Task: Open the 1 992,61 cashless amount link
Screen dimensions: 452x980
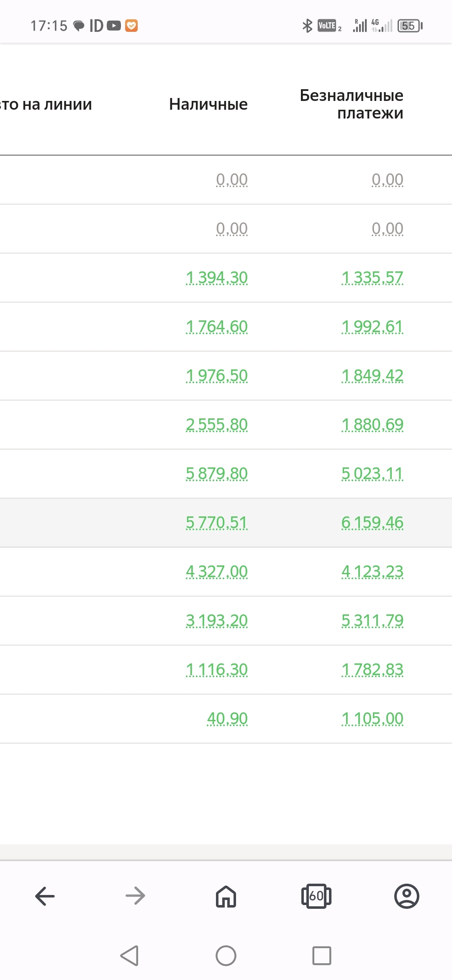Action: [x=372, y=327]
